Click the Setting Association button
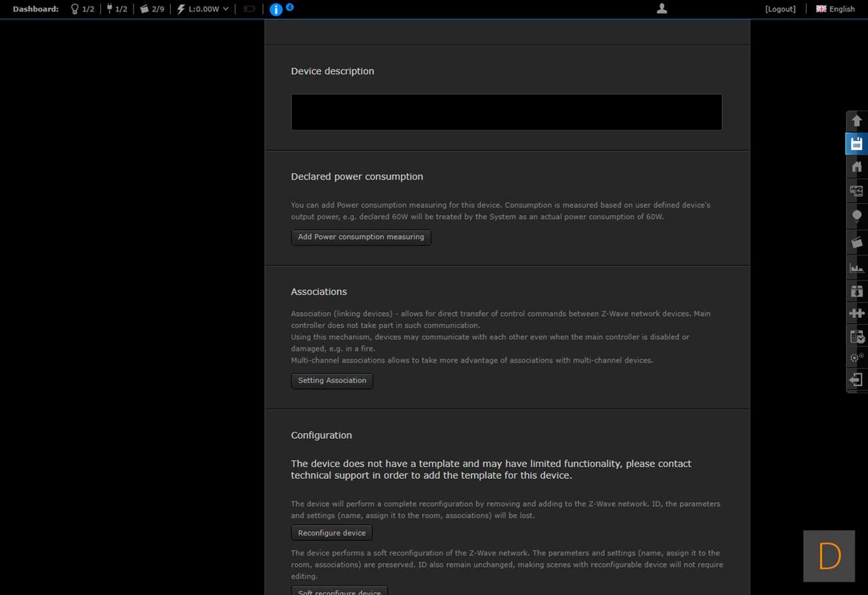The image size is (868, 595). pyautogui.click(x=332, y=381)
